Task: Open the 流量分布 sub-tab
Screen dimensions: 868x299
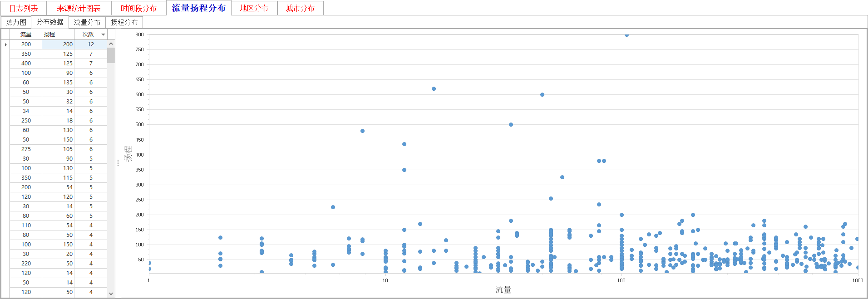Action: (x=87, y=22)
